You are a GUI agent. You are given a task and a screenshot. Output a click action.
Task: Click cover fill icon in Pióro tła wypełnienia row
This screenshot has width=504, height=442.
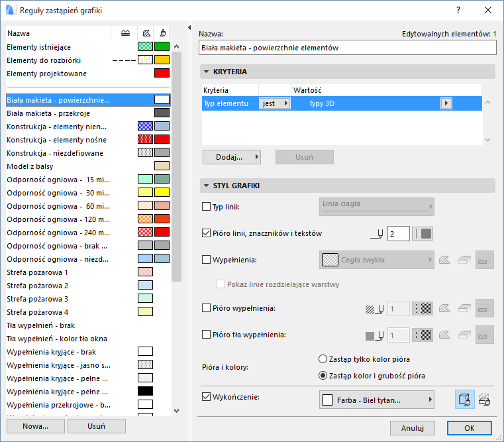click(x=464, y=335)
